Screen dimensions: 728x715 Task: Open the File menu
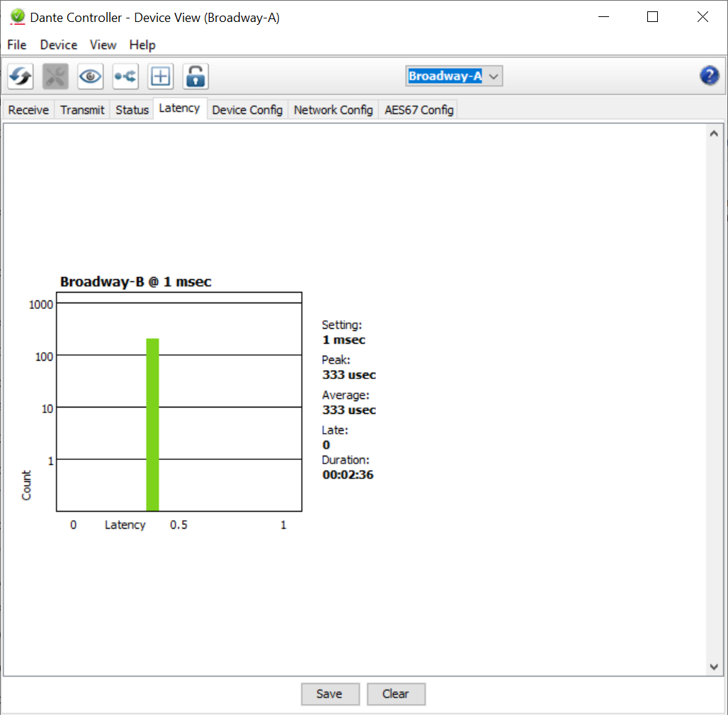point(17,45)
